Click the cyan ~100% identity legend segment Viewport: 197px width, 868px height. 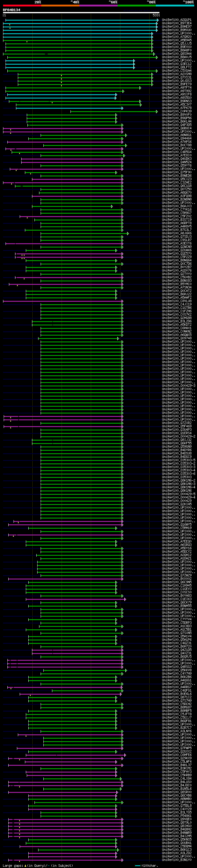pyautogui.click(x=175, y=6)
